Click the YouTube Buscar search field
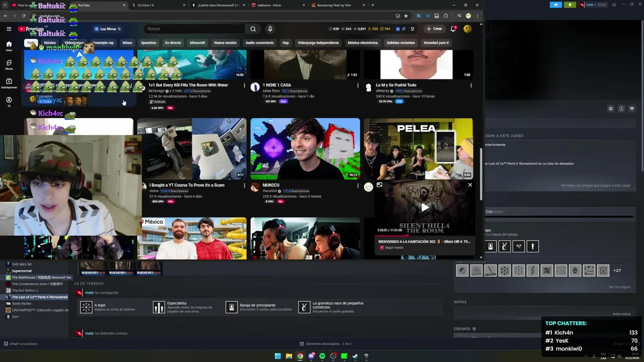 click(194, 29)
